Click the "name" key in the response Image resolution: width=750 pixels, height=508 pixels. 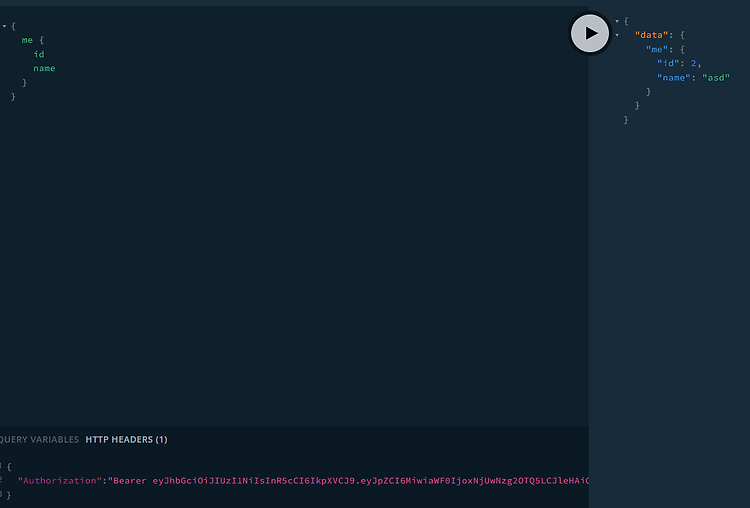click(x=673, y=77)
